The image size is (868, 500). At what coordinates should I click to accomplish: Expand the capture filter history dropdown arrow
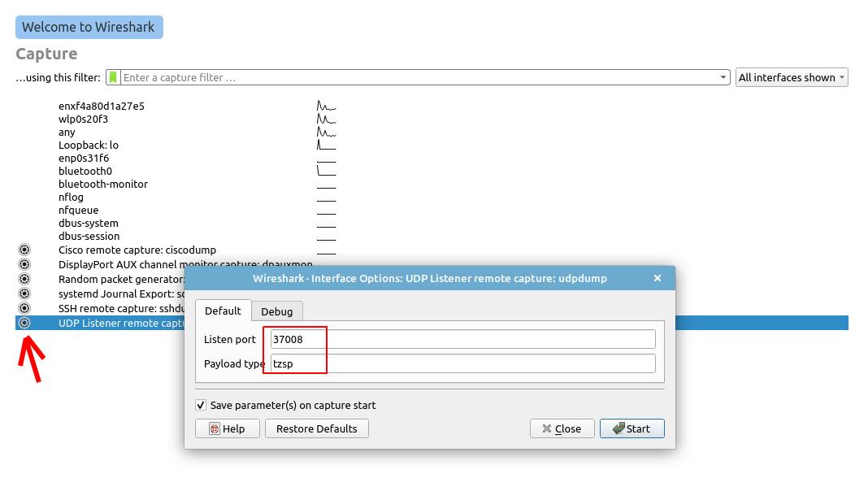tap(723, 77)
